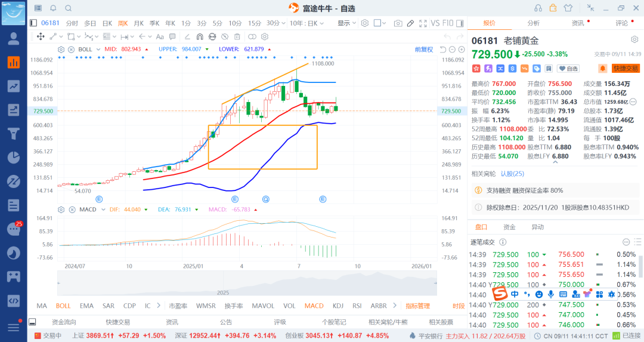Enter fullscreen chart mode
Screen dimensions: 644x342
coord(423,23)
